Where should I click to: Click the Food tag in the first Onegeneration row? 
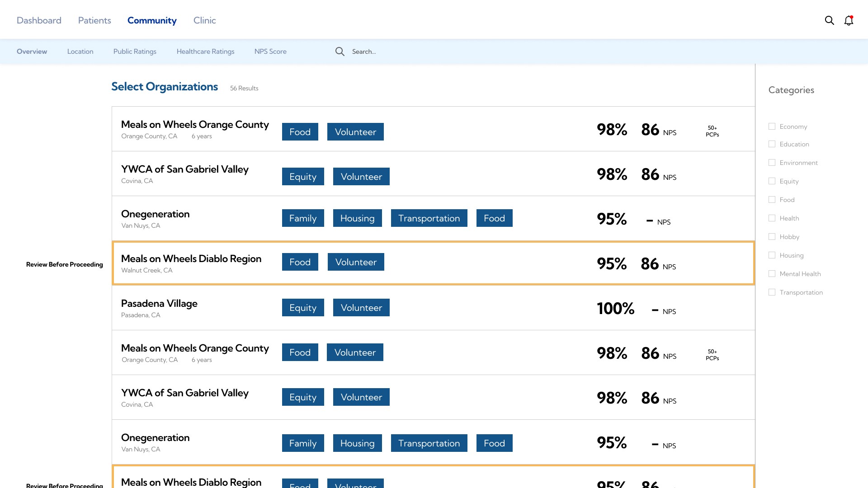[495, 218]
